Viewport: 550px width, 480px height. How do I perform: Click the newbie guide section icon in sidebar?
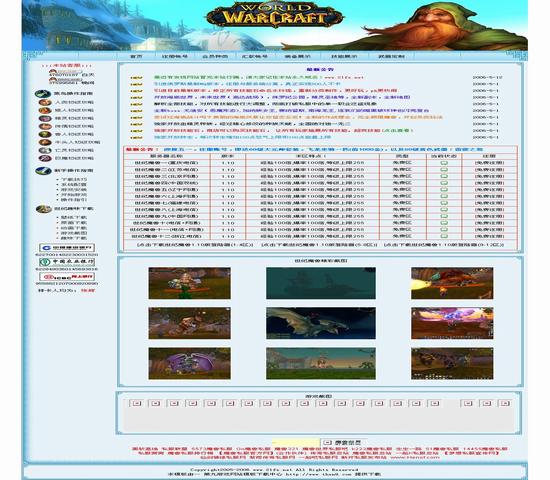pyautogui.click(x=43, y=171)
